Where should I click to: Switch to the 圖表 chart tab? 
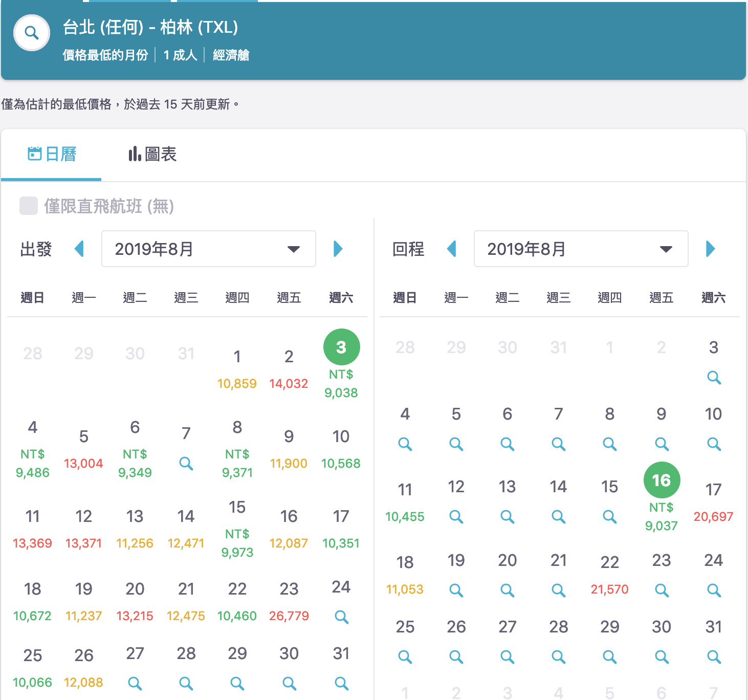(x=152, y=154)
